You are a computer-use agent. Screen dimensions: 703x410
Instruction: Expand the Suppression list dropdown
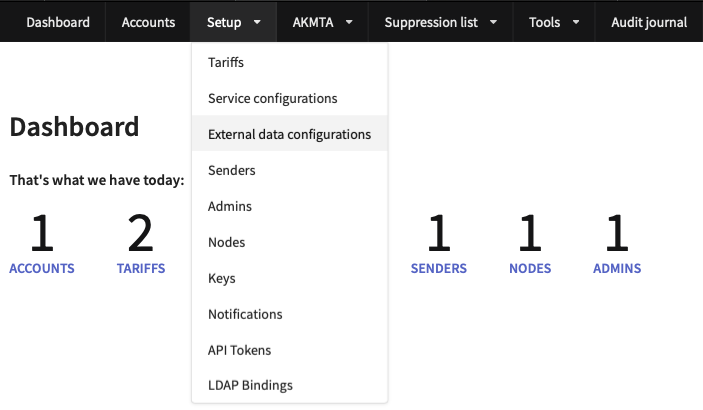click(x=440, y=22)
